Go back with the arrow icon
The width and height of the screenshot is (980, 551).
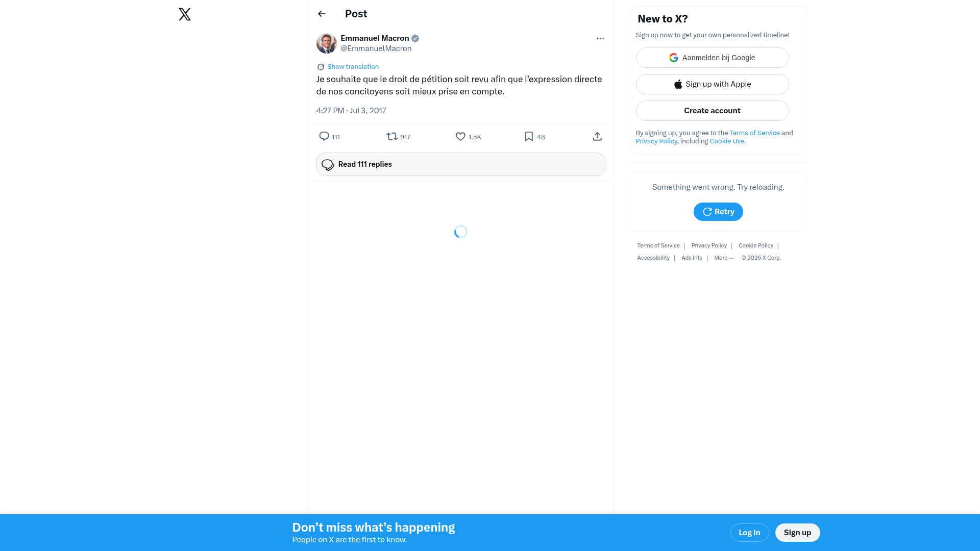point(322,14)
